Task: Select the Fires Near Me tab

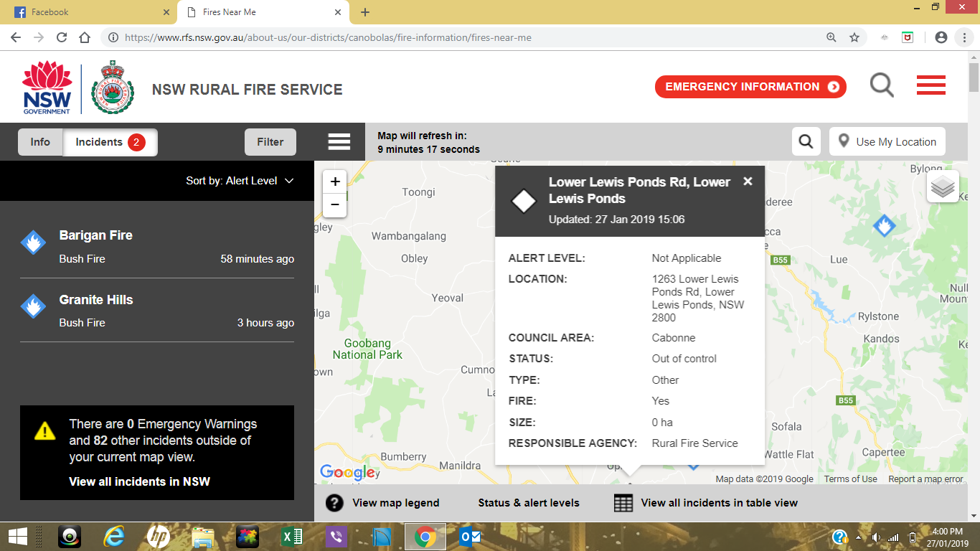Action: point(263,12)
